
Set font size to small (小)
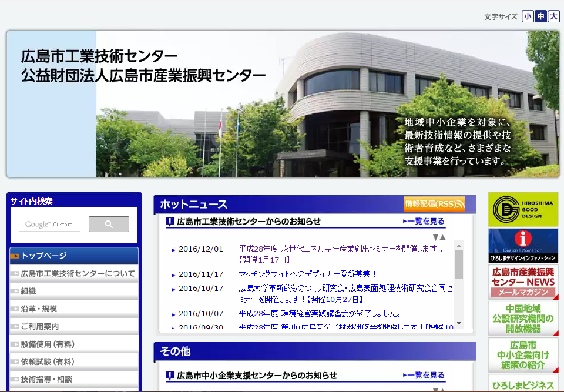528,16
